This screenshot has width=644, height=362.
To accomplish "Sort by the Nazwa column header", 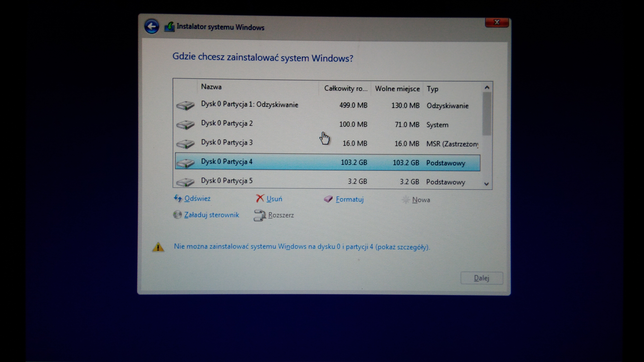I will click(211, 87).
